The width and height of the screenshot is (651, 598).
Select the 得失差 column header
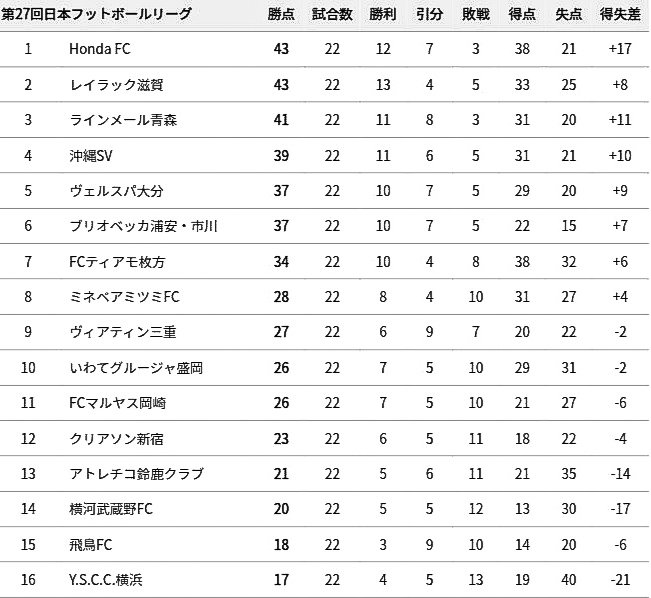(618, 14)
